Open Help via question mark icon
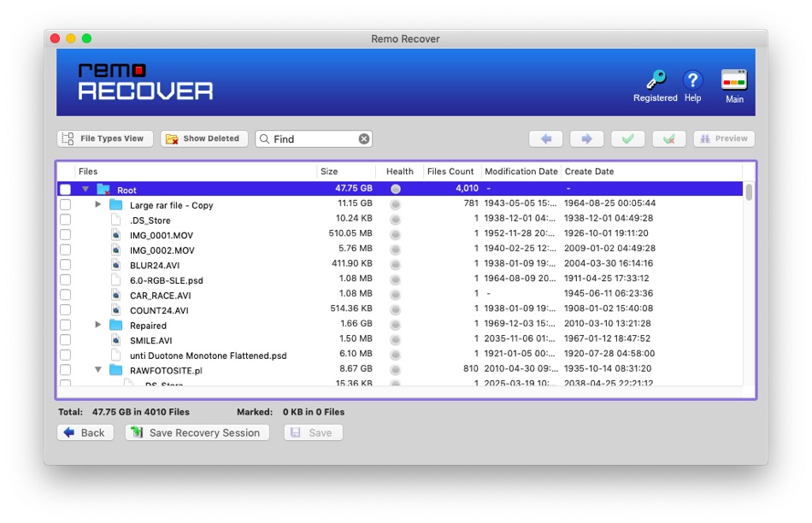 (692, 80)
